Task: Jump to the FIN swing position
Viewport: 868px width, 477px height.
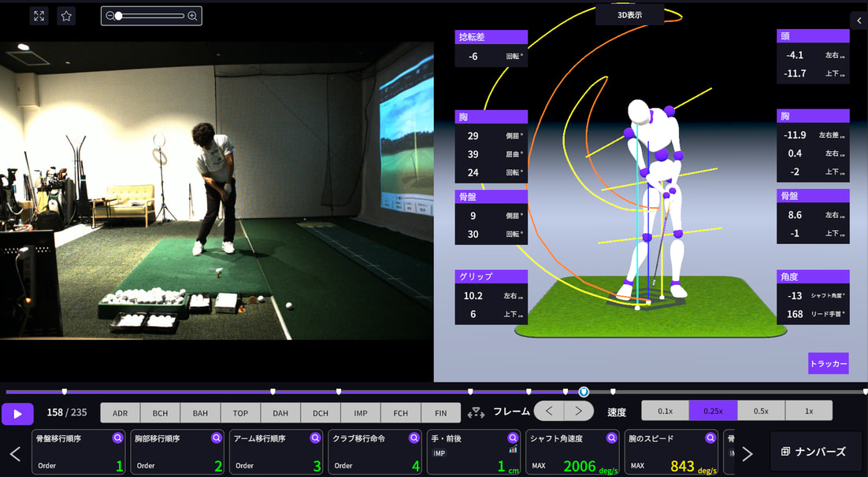Action: pos(440,412)
